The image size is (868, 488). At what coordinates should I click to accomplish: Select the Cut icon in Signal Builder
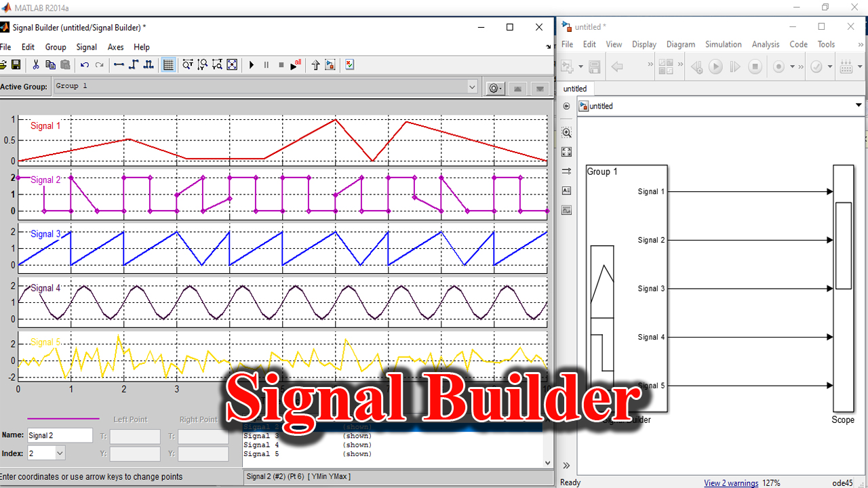coord(36,64)
